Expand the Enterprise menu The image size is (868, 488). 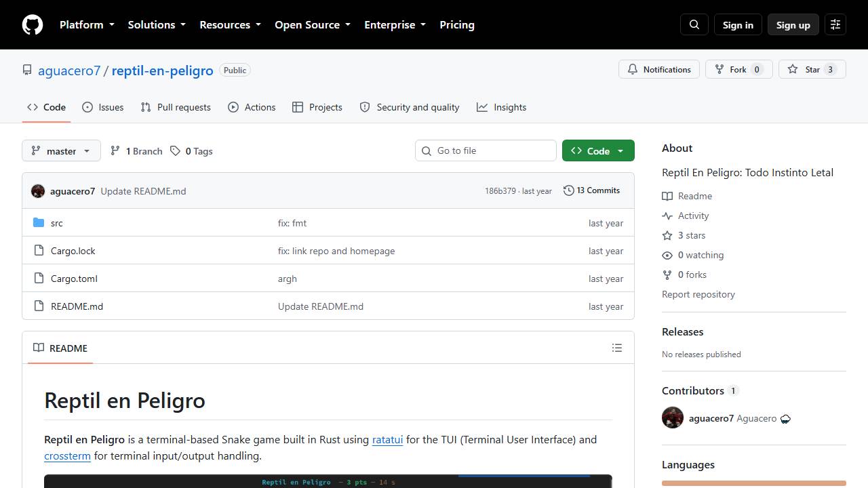[395, 25]
